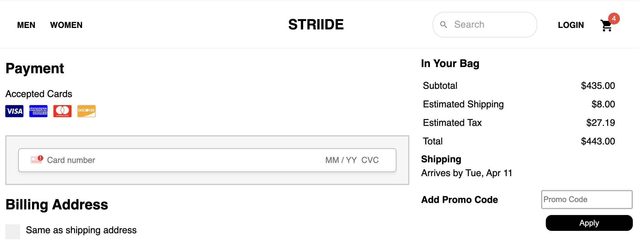Check 'Same as shipping address' box
Image resolution: width=644 pixels, height=240 pixels.
click(13, 231)
